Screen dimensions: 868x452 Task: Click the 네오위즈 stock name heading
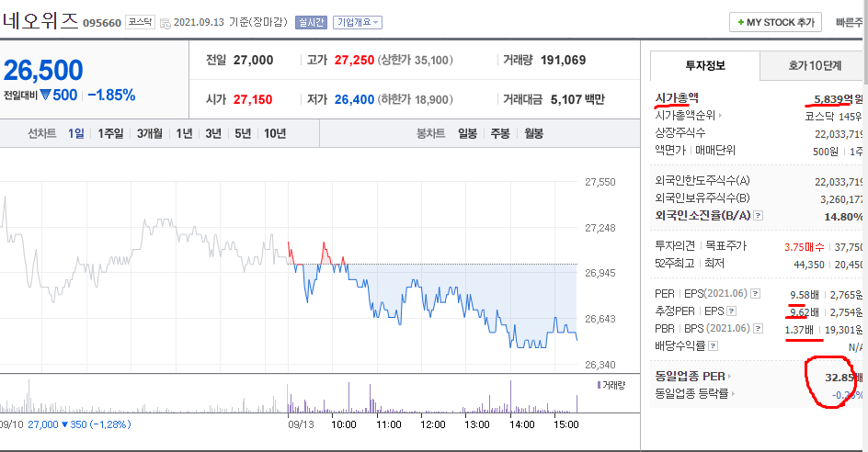[40, 20]
